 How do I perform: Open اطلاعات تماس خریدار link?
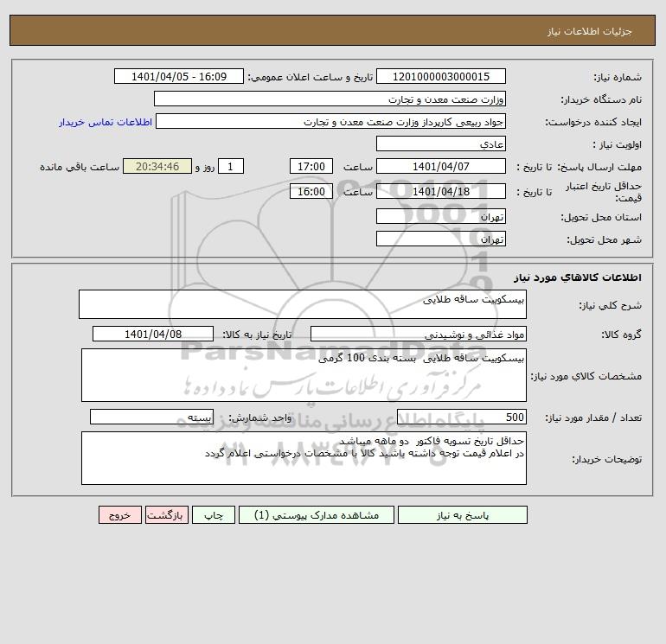pyautogui.click(x=106, y=122)
